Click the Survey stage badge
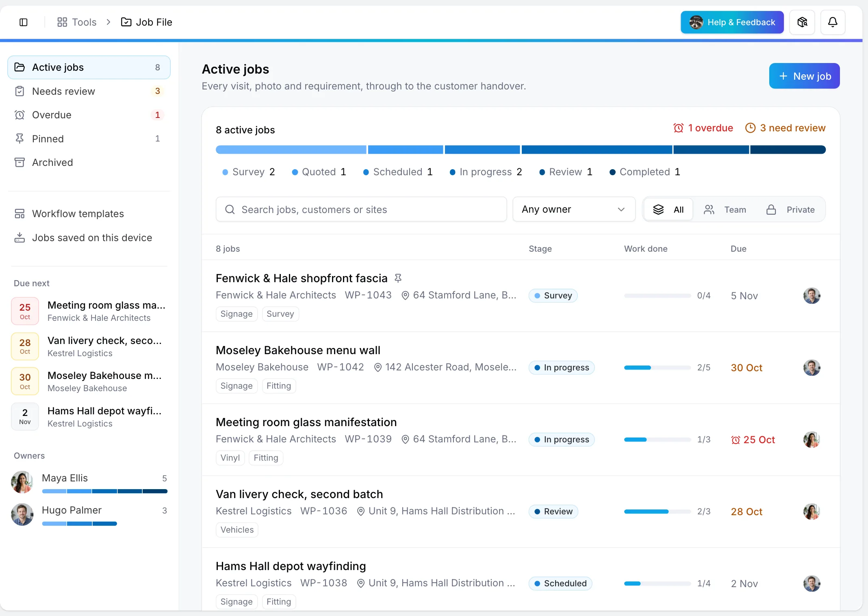This screenshot has width=868, height=616. [553, 296]
